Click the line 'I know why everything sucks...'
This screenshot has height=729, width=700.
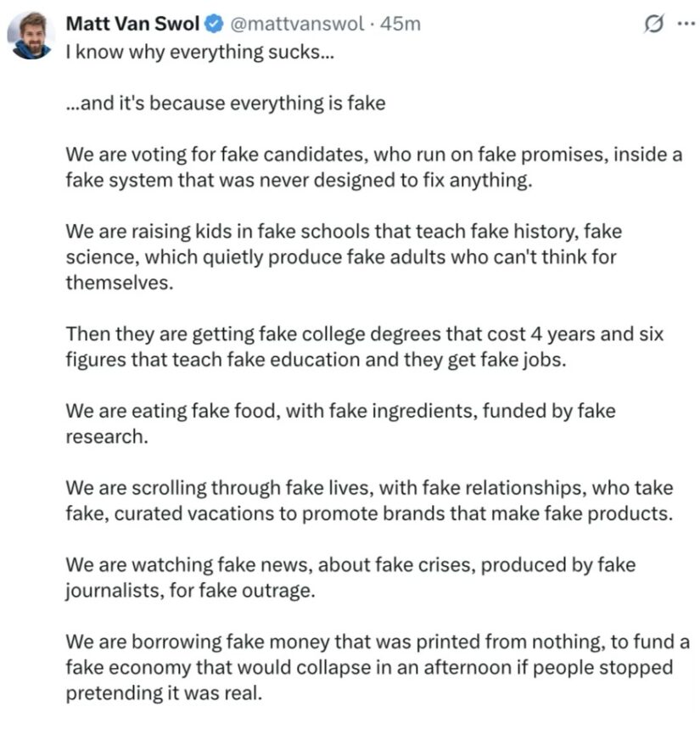[x=200, y=52]
